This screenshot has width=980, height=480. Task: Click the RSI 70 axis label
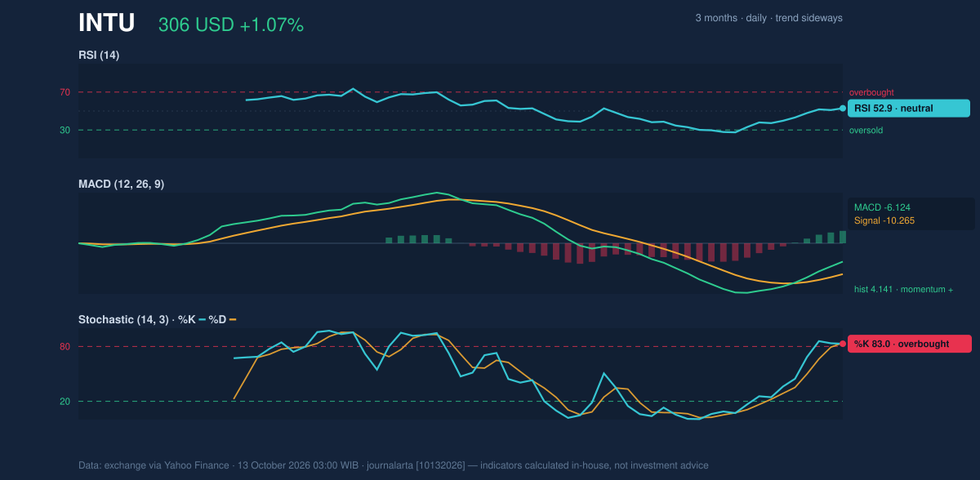pyautogui.click(x=65, y=92)
